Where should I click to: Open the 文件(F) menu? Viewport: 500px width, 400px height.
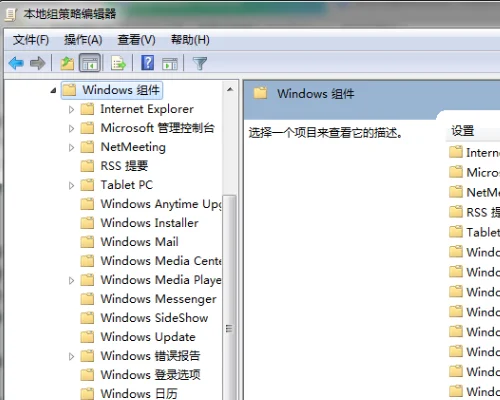[31, 40]
